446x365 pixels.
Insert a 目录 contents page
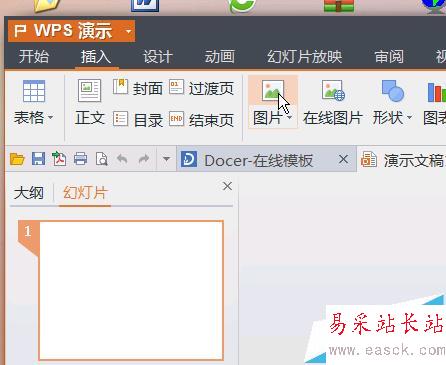[138, 120]
